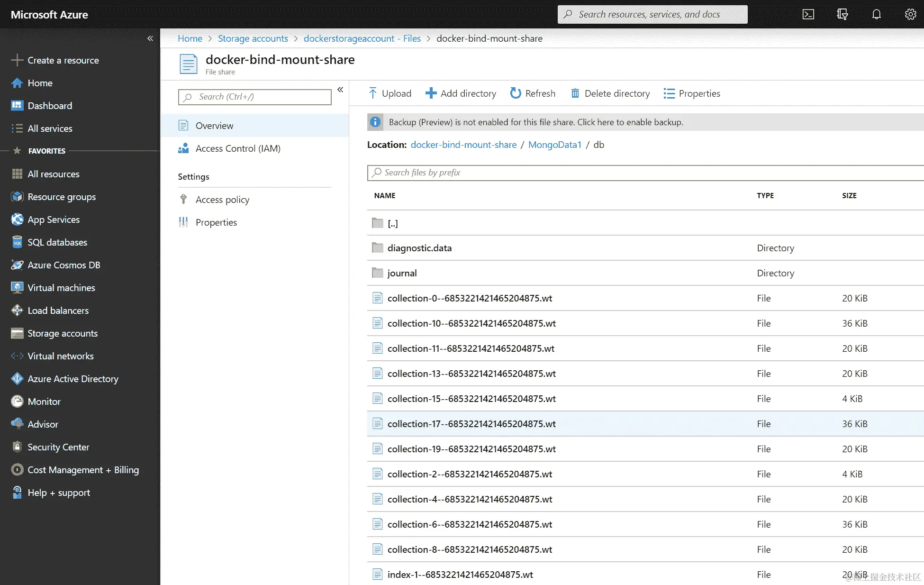Open Azure Cosmos DB from sidebar
This screenshot has height=585, width=924.
pyautogui.click(x=63, y=265)
